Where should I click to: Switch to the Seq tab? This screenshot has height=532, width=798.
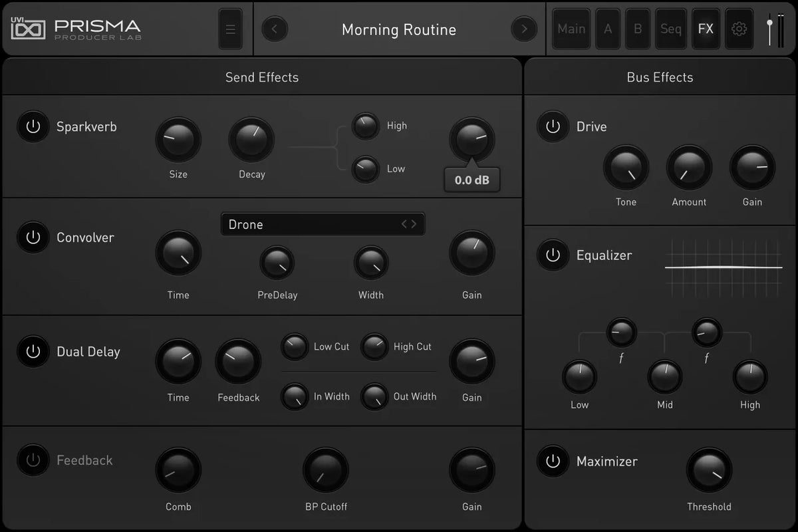(x=670, y=29)
